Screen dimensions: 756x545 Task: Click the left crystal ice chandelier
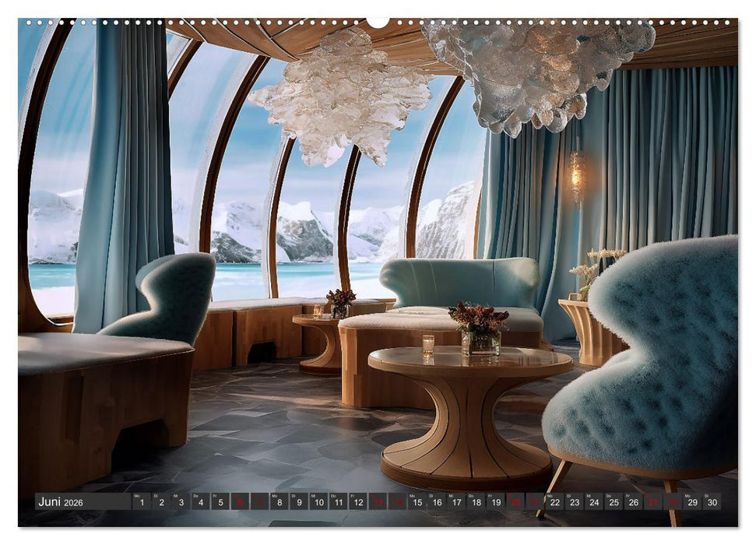(x=343, y=97)
